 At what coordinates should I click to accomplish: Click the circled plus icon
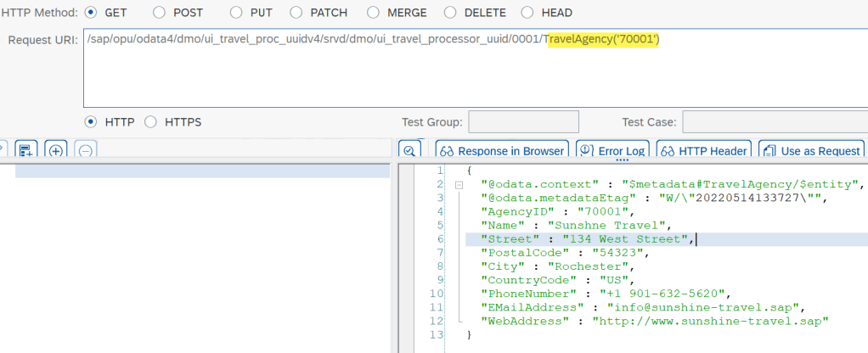tap(56, 151)
